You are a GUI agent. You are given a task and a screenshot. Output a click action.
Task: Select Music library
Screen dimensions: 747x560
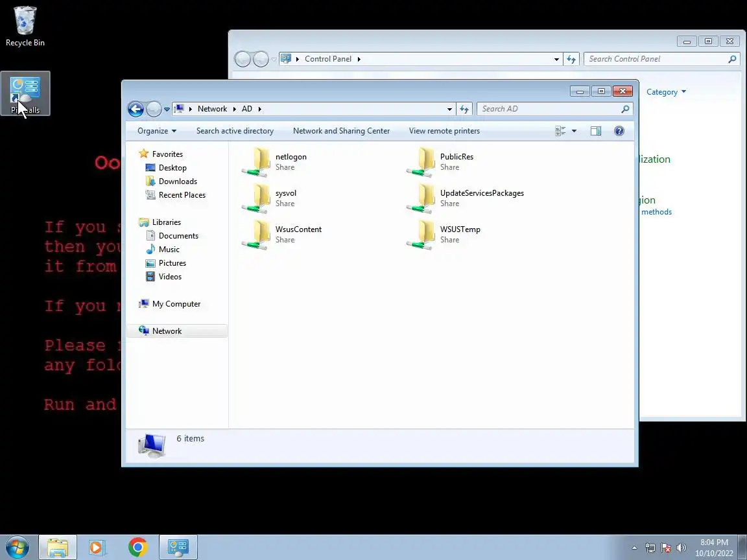(x=169, y=250)
